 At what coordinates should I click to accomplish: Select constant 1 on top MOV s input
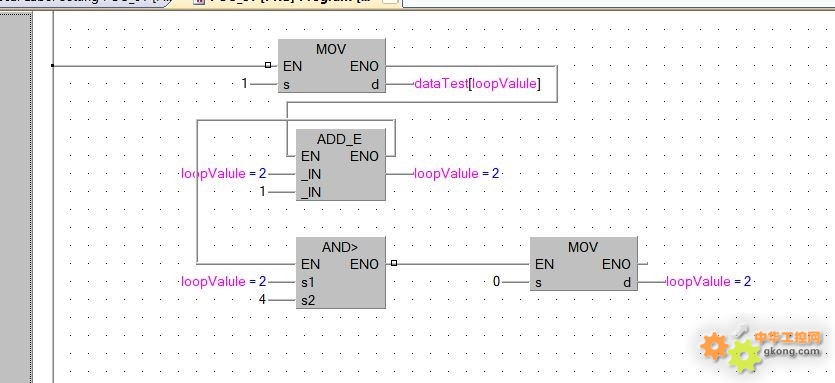[x=244, y=84]
